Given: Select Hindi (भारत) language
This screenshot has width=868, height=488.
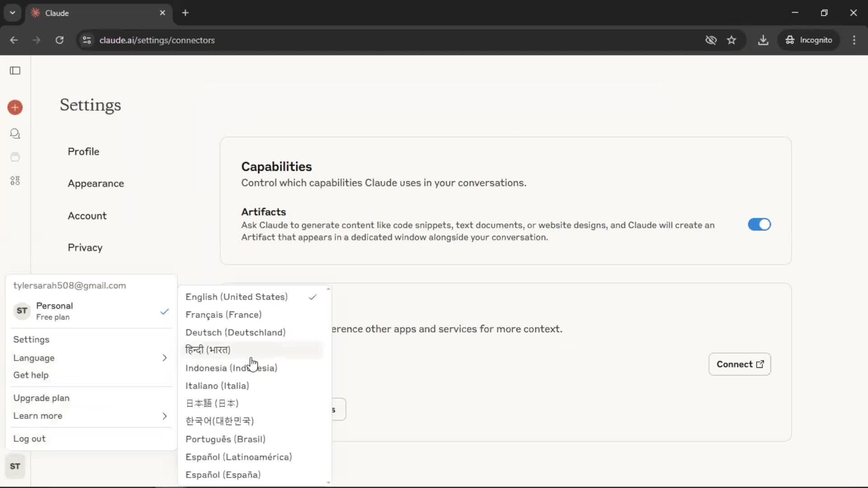Looking at the screenshot, I should (x=252, y=350).
